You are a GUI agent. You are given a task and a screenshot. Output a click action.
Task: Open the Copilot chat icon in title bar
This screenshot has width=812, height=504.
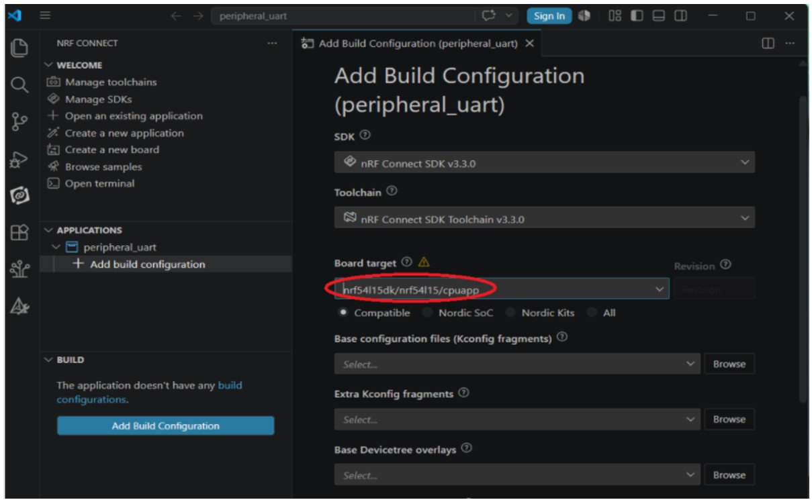(488, 15)
